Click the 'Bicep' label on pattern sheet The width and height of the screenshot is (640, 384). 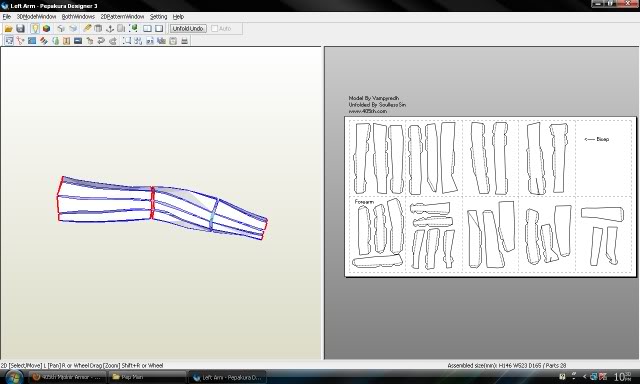602,139
